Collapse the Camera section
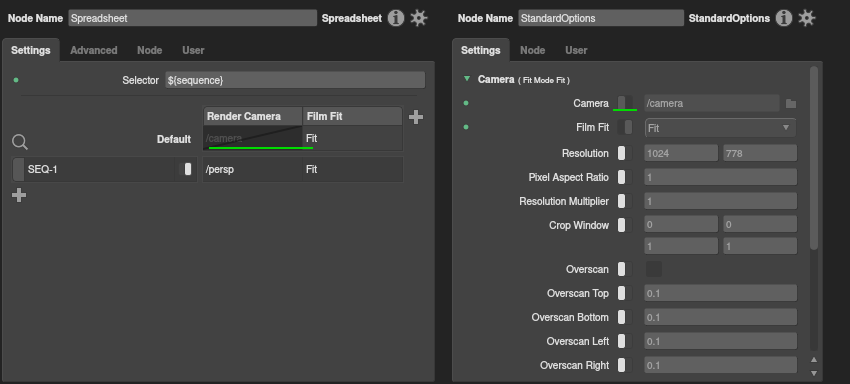The width and height of the screenshot is (850, 384). pos(467,79)
